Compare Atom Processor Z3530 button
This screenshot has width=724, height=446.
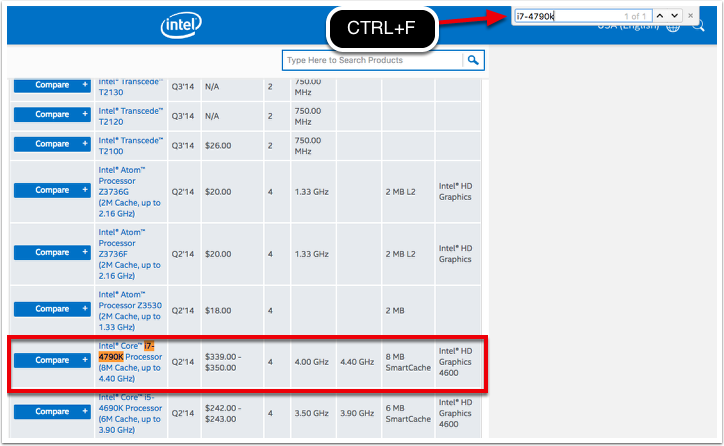click(x=52, y=309)
